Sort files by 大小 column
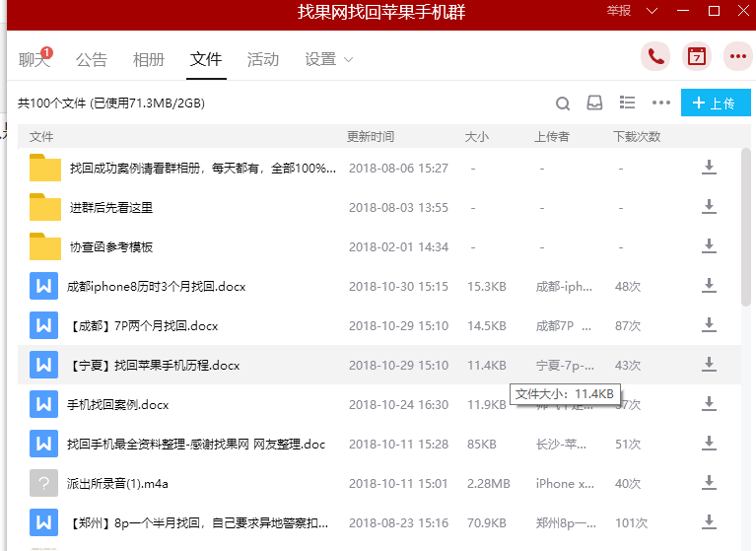The height and width of the screenshot is (551, 756). click(x=476, y=137)
